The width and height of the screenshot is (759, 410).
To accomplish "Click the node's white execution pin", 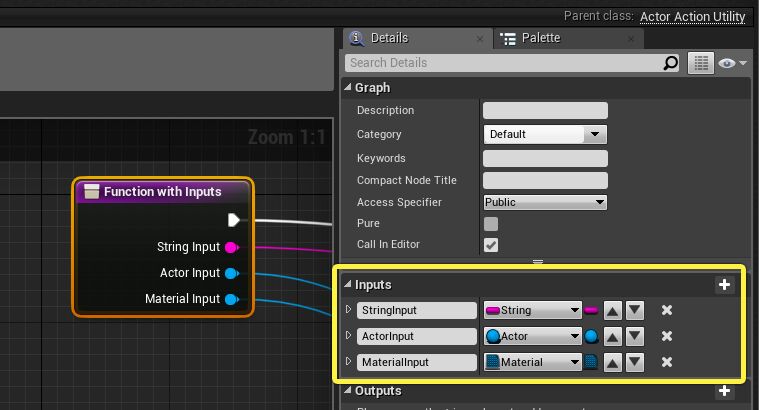I will (234, 220).
